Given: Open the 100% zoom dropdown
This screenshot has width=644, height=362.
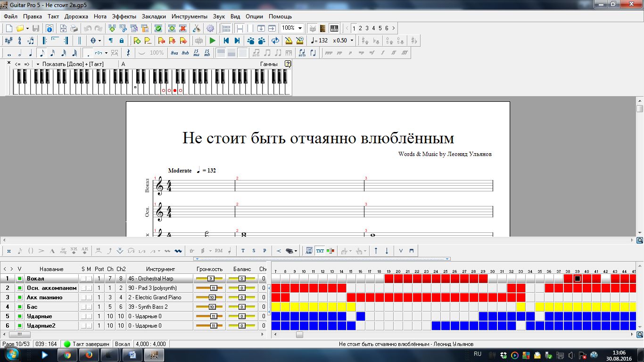Looking at the screenshot, I should click(x=300, y=28).
